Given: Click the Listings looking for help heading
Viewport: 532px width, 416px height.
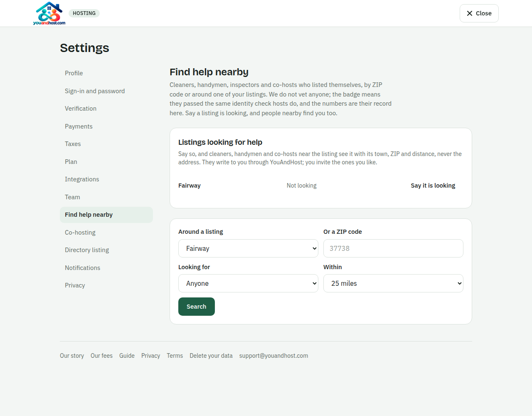Looking at the screenshot, I should click(x=220, y=142).
